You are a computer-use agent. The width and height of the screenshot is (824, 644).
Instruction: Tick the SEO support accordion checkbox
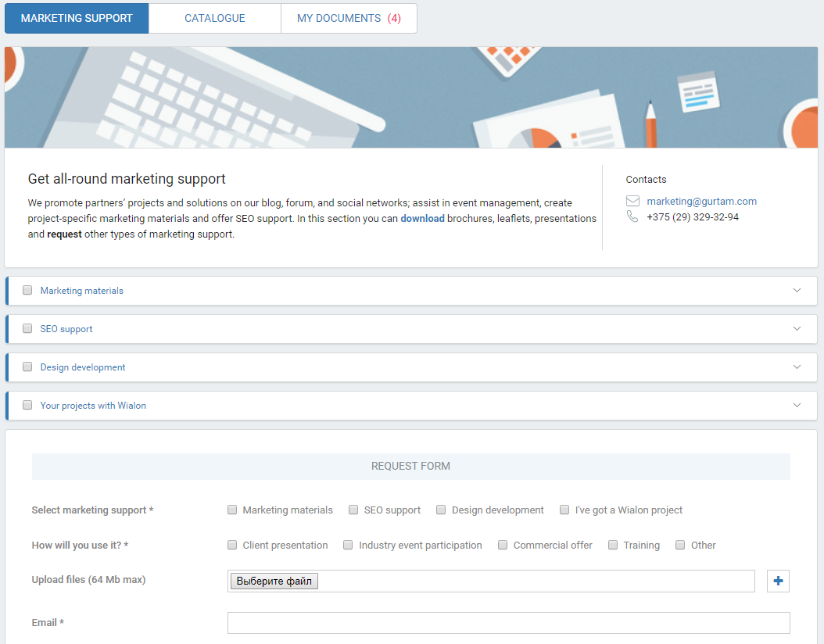(27, 329)
